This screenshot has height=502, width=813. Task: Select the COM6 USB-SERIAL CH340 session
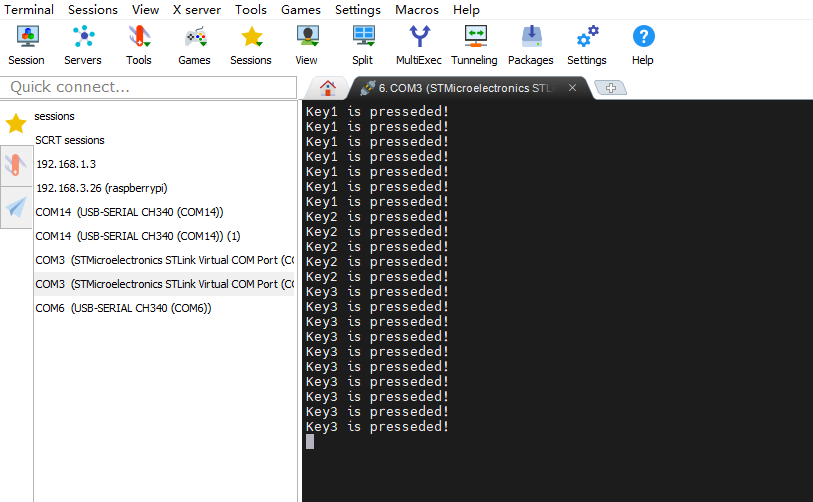click(x=123, y=308)
